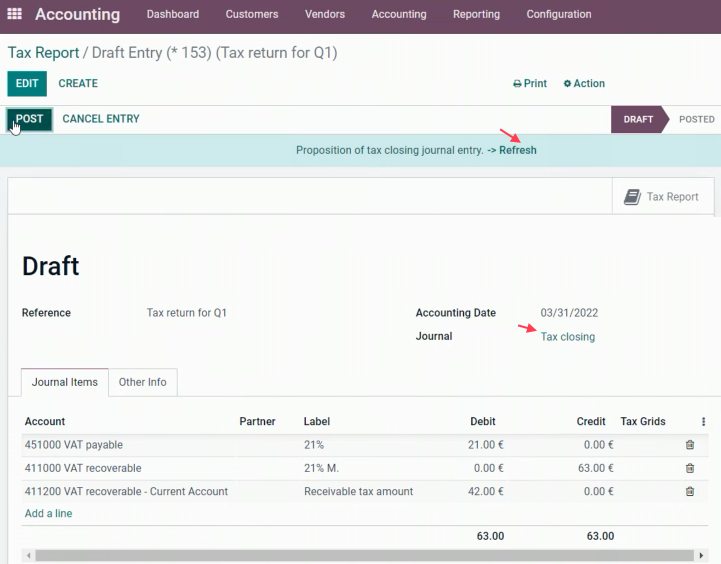Open the Configuration menu
This screenshot has height=564, width=721.
[x=559, y=14]
